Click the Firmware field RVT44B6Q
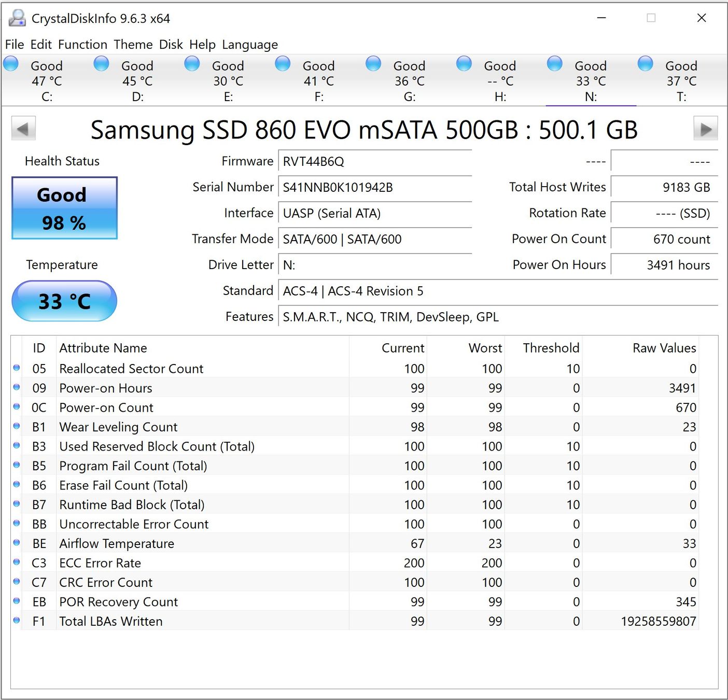The width and height of the screenshot is (728, 700). pyautogui.click(x=375, y=161)
